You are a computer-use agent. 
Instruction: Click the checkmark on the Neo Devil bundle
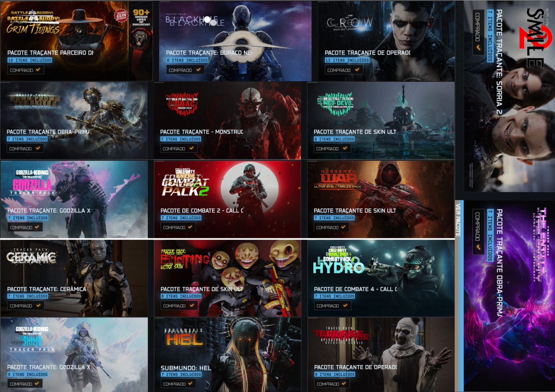345,148
